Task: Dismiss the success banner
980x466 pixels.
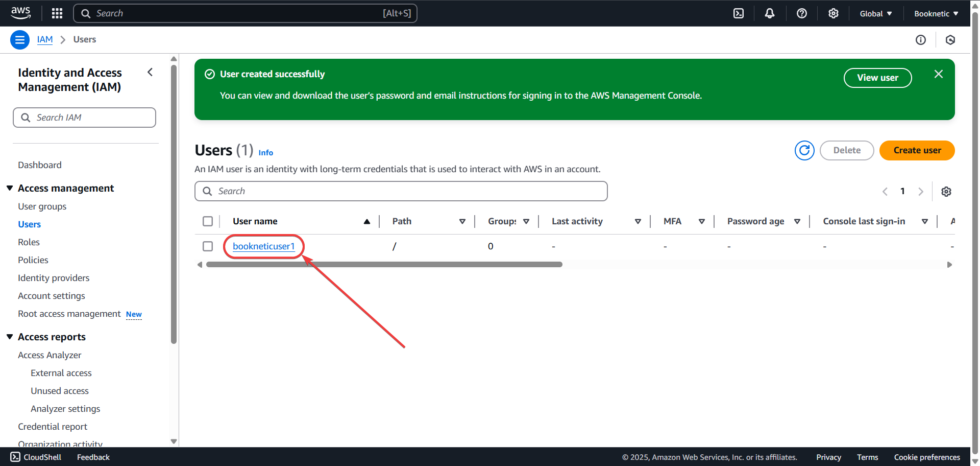Action: coord(939,74)
